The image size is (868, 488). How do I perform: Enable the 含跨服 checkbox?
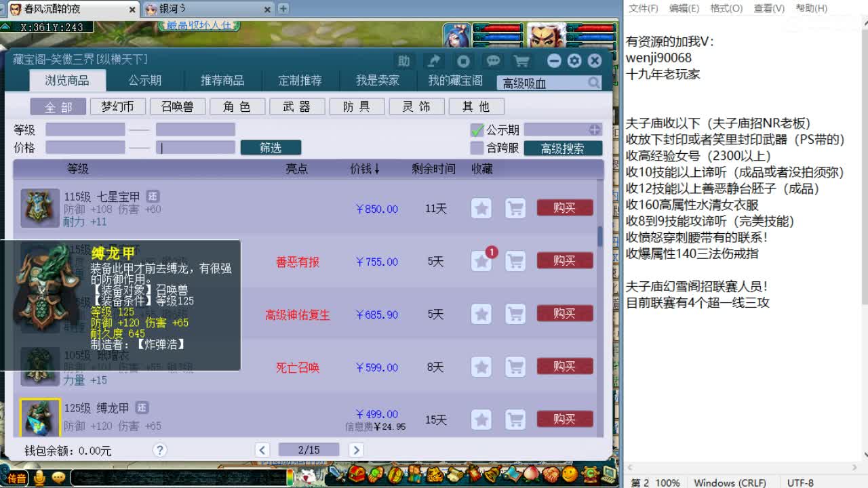477,148
